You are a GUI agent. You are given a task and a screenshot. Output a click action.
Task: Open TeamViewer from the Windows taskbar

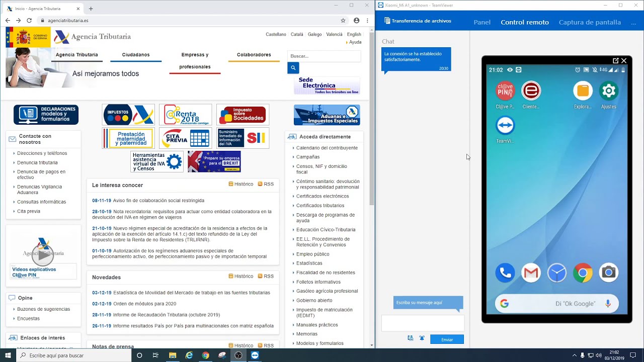255,355
